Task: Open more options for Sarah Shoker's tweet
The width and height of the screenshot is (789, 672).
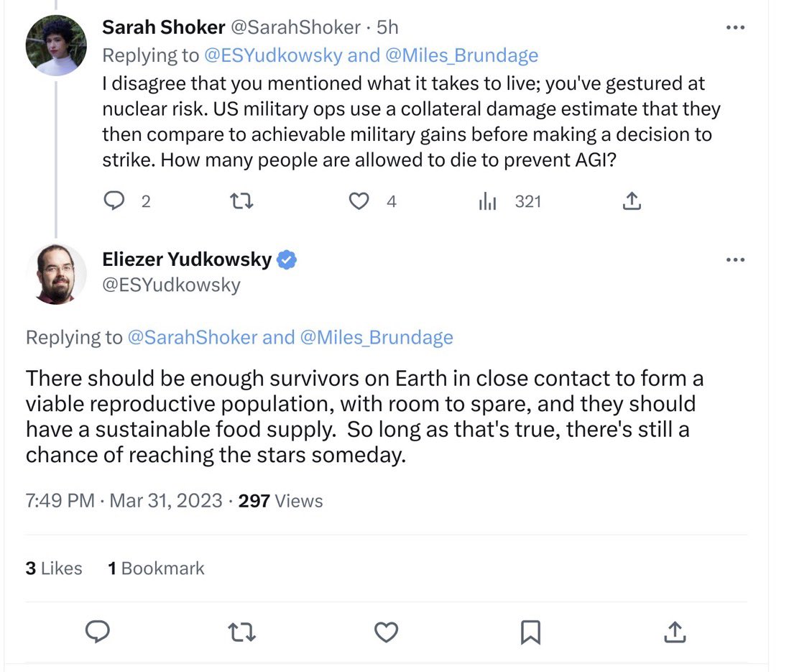Action: [x=735, y=28]
